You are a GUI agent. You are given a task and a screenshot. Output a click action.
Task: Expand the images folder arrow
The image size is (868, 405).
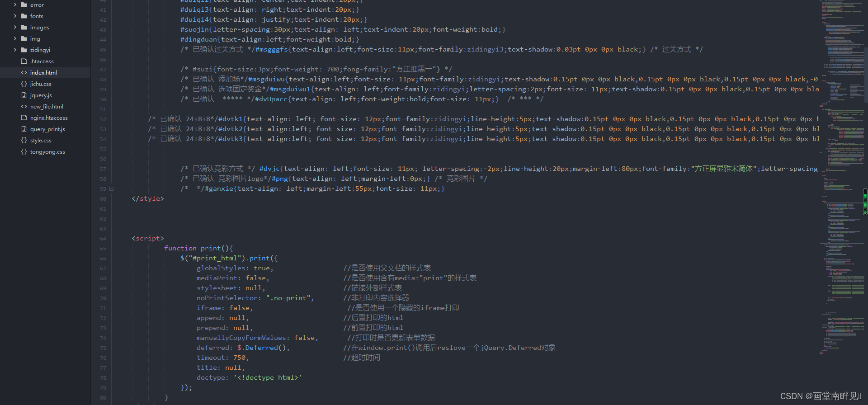[15, 27]
